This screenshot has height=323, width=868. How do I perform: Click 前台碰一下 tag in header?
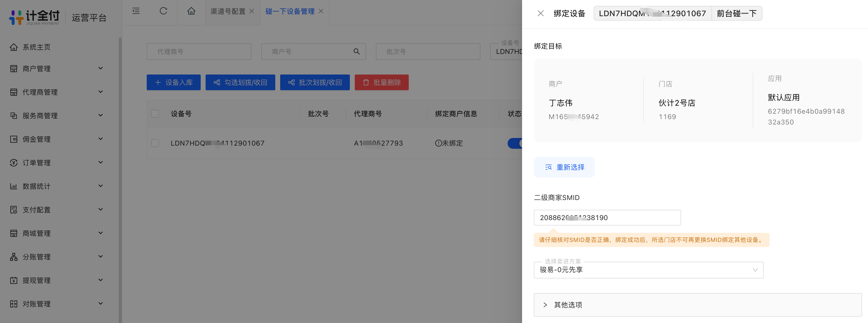(736, 13)
